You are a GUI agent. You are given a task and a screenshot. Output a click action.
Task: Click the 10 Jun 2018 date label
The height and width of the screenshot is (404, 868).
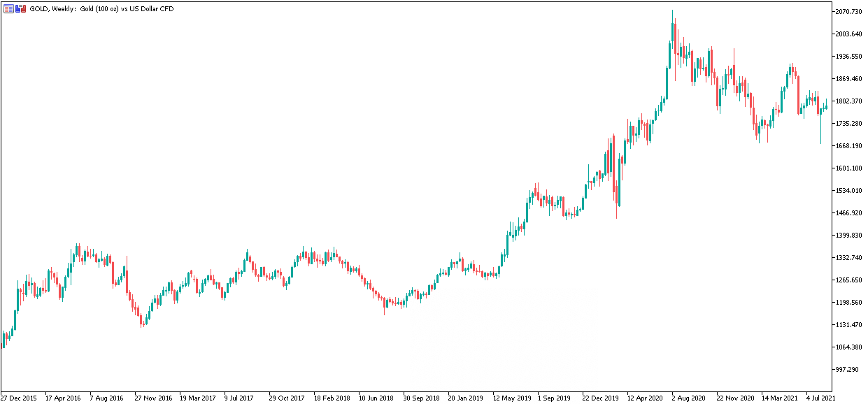coord(377,398)
